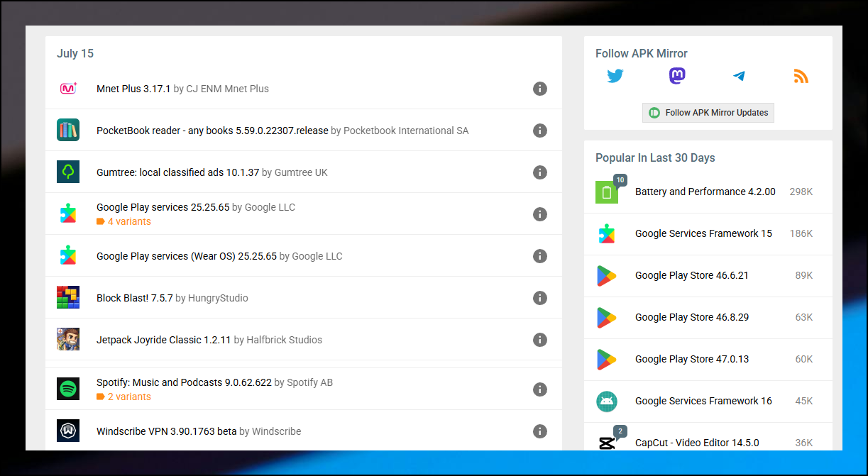The width and height of the screenshot is (868, 476).
Task: Click developer name Gumtree UK
Action: tap(301, 172)
